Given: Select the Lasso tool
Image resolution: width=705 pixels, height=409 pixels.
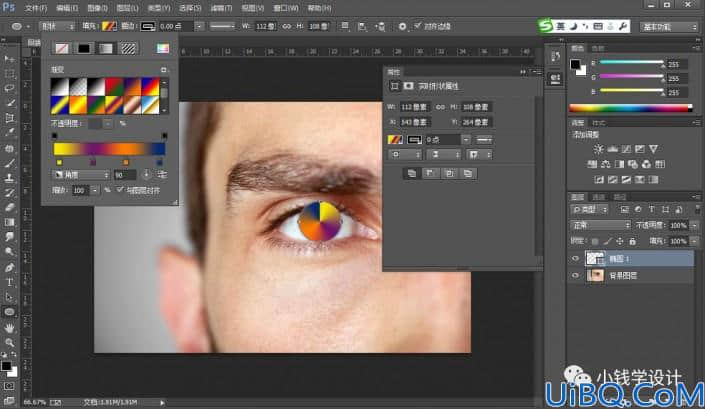Looking at the screenshot, I should pyautogui.click(x=9, y=89).
